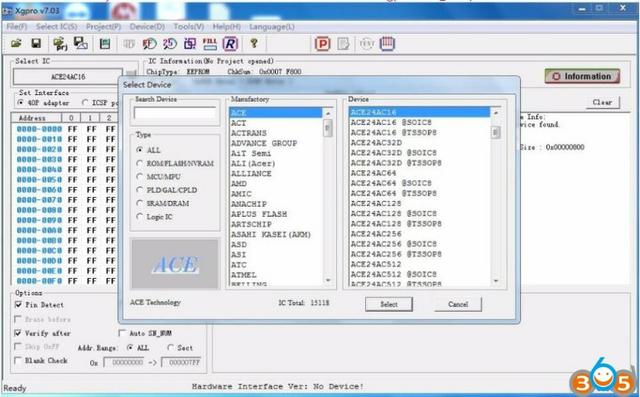Choose PLD/GAL/CPLD radio button
640x397 pixels.
point(140,190)
